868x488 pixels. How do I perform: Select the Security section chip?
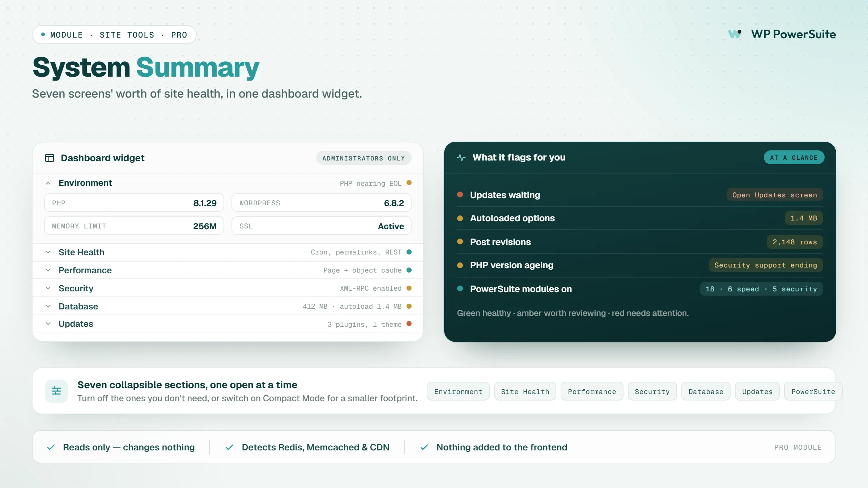[652, 391]
